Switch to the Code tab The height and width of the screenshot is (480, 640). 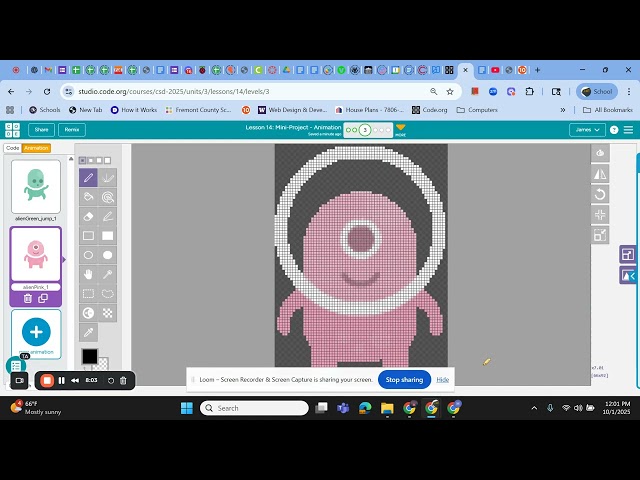[x=13, y=148]
